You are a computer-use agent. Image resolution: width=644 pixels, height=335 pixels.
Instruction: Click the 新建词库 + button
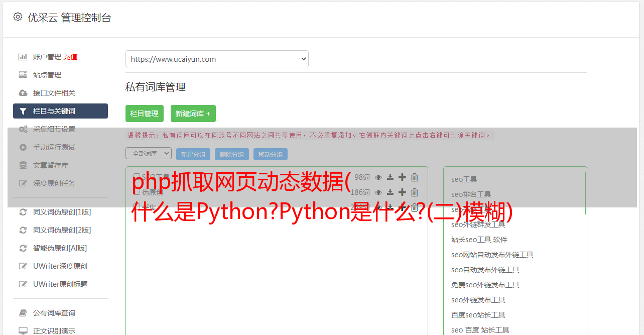(193, 114)
